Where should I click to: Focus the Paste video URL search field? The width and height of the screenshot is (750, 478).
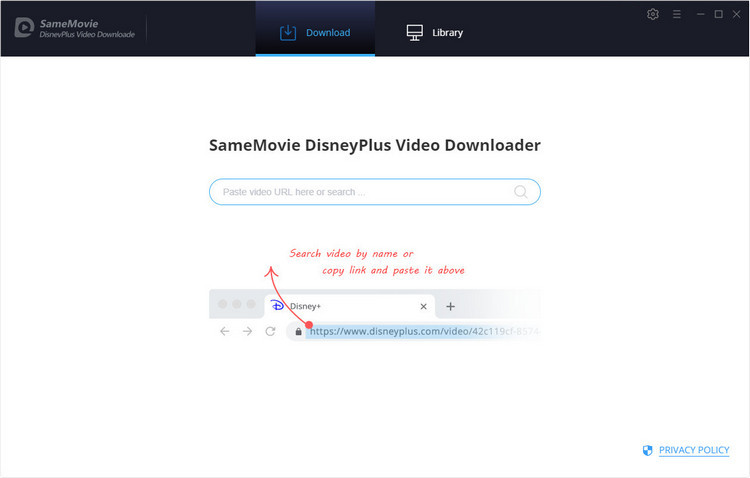(x=375, y=192)
